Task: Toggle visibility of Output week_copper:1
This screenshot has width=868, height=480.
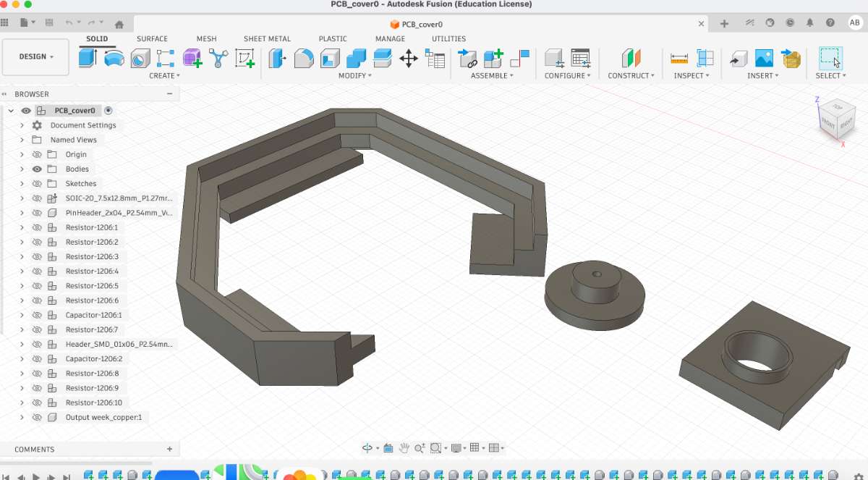Action: (37, 417)
